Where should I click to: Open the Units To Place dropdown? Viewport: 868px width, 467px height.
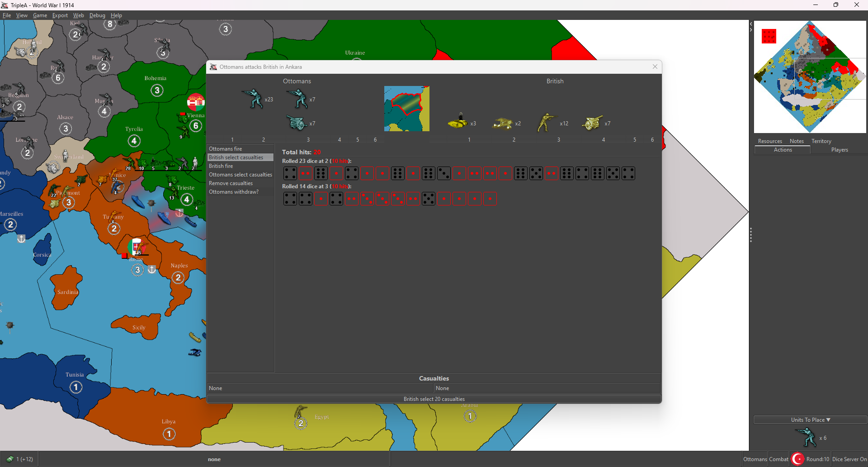point(811,419)
